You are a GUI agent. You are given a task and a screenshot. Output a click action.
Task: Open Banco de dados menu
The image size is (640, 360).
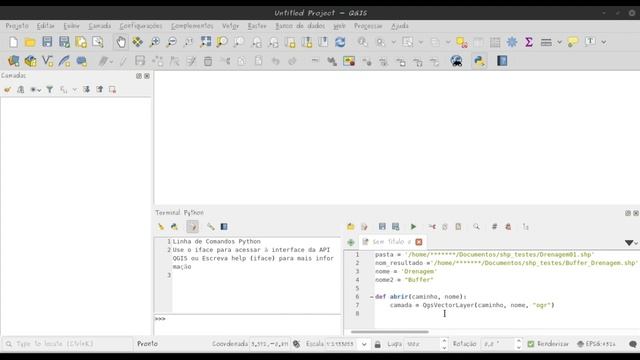tap(300, 26)
